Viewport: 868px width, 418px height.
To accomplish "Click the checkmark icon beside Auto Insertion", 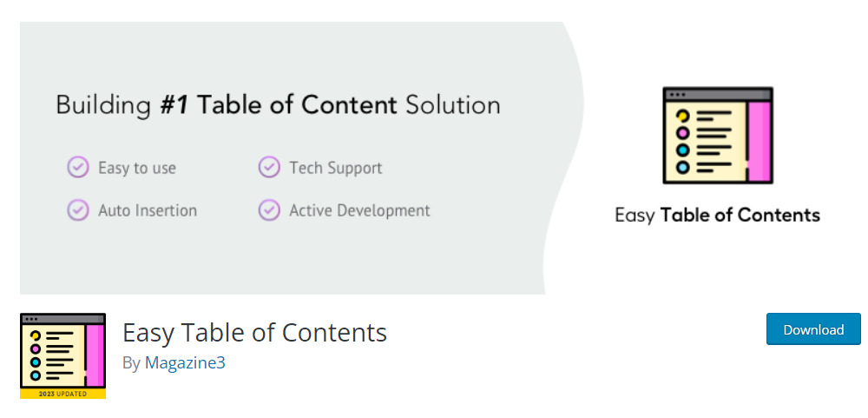I will tap(78, 210).
